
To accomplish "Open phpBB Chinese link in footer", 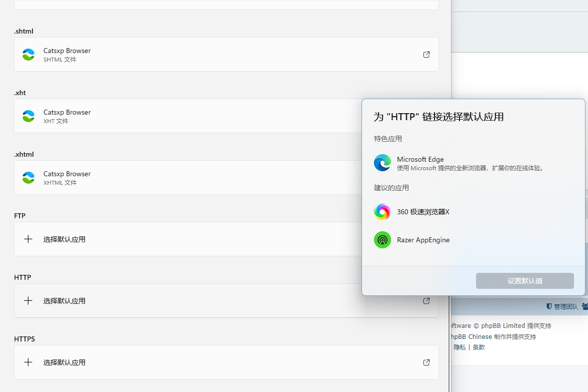I will (x=471, y=336).
